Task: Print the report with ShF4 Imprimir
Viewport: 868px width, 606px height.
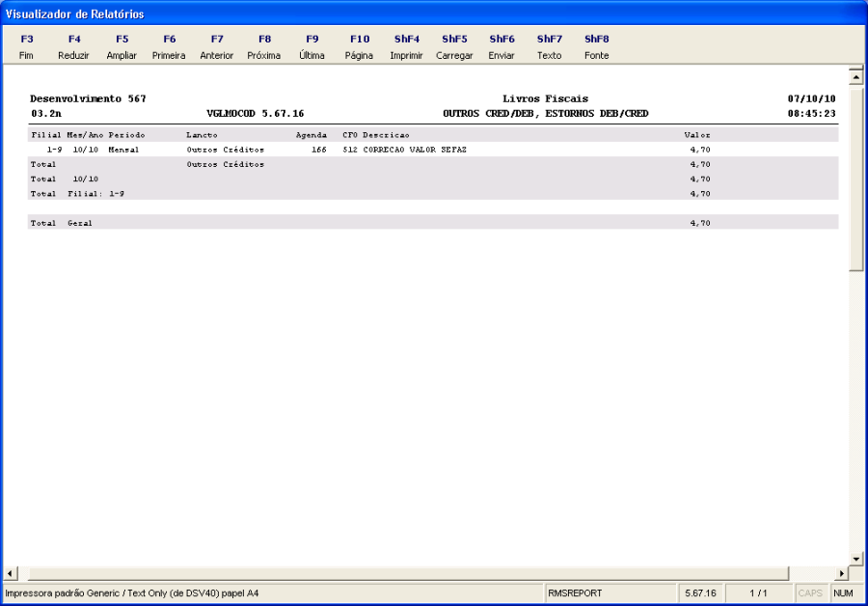Action: coord(406,47)
